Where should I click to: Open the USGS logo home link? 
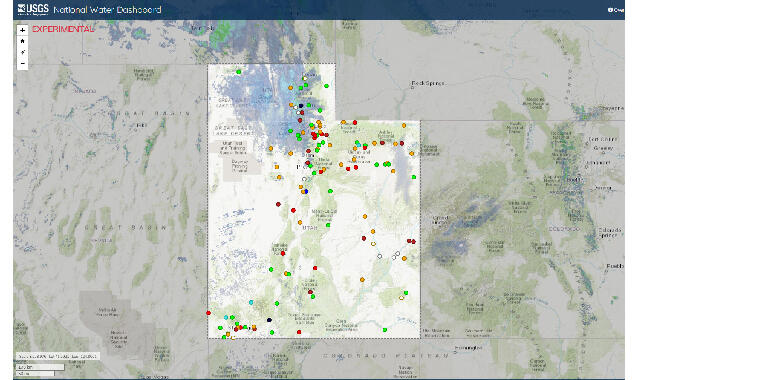(x=33, y=9)
